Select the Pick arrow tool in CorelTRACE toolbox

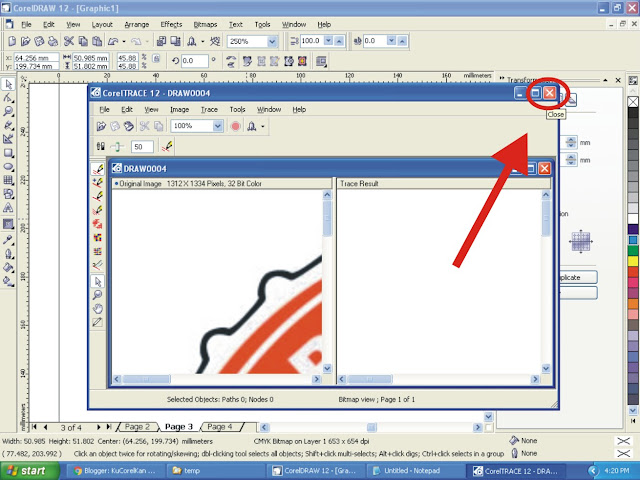pos(98,281)
